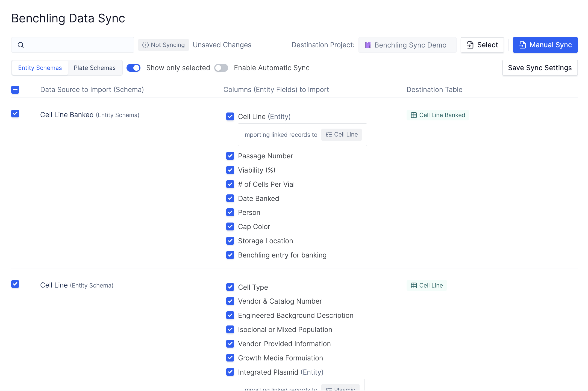Start a Manual Sync
This screenshot has height=391, width=588.
(545, 45)
